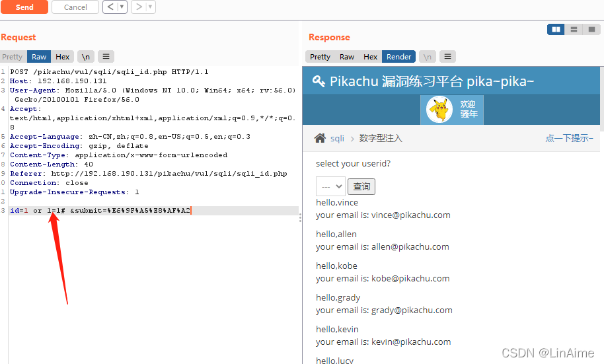
Task: Click the POST request line text
Action: tap(110, 71)
